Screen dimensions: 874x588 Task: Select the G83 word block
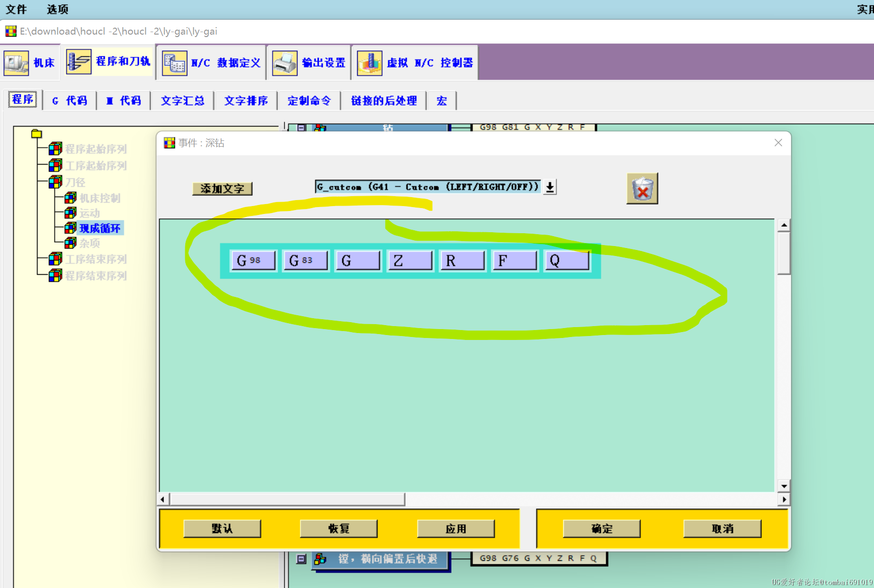pos(305,260)
